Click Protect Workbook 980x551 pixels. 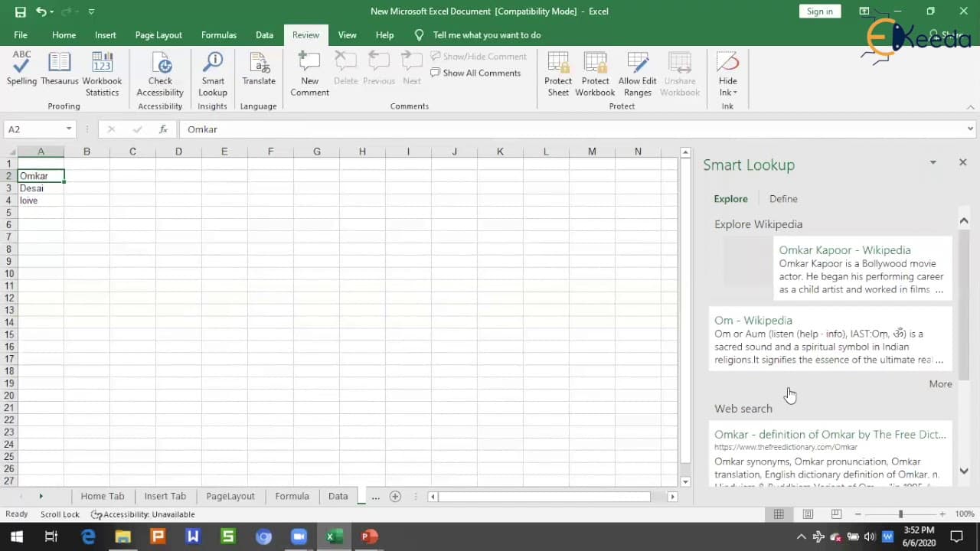(595, 73)
